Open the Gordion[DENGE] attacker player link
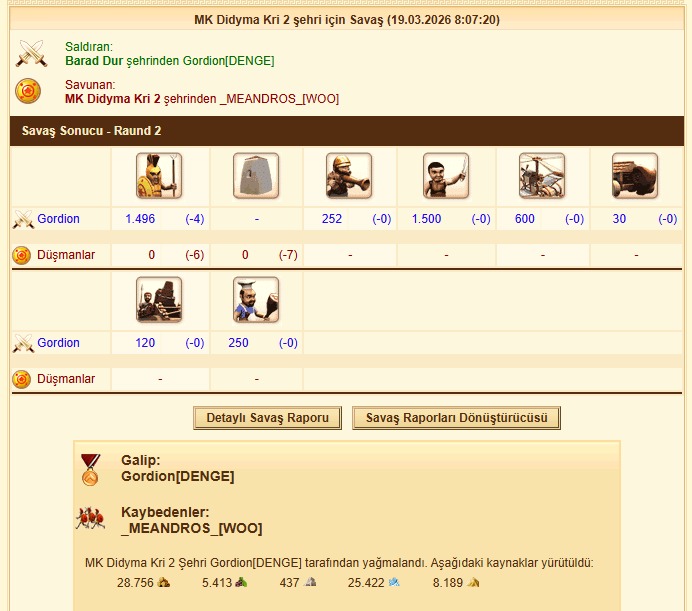Viewport: 692px width, 611px height. pyautogui.click(x=229, y=61)
